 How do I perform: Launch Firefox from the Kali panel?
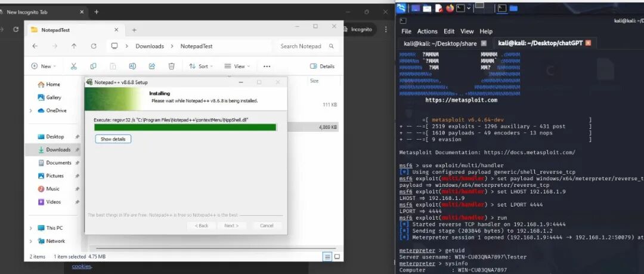pos(450,8)
